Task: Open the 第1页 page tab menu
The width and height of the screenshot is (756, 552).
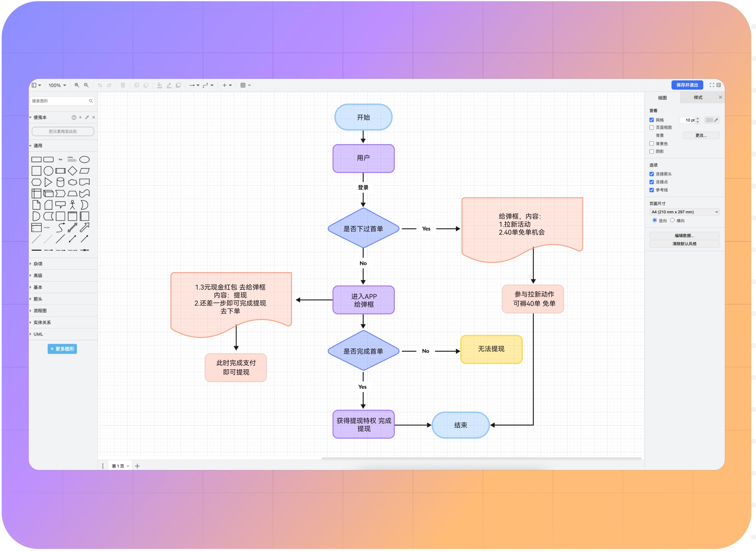Action: tap(120, 466)
